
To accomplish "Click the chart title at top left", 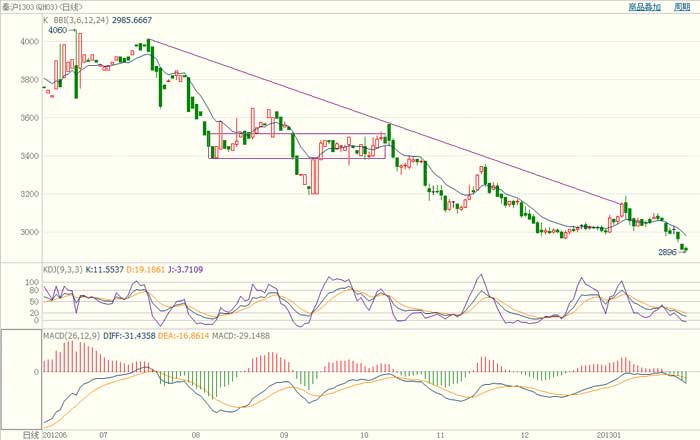I will [42, 7].
